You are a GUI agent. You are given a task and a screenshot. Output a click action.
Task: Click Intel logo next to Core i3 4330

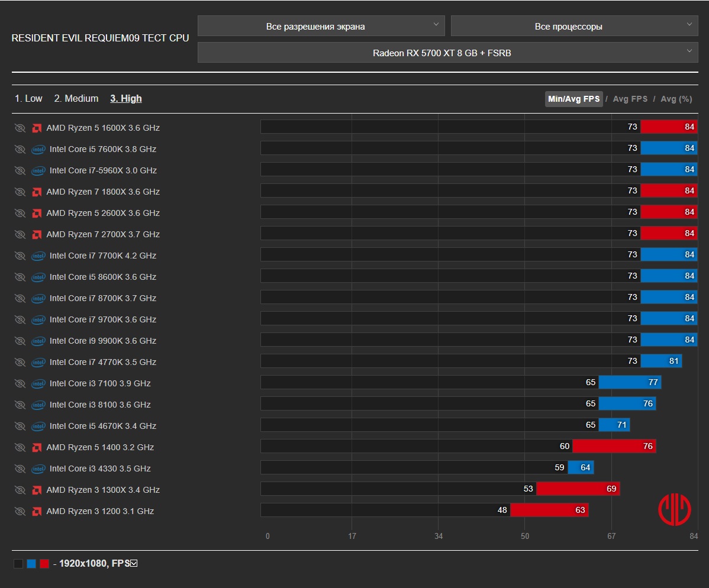[38, 469]
